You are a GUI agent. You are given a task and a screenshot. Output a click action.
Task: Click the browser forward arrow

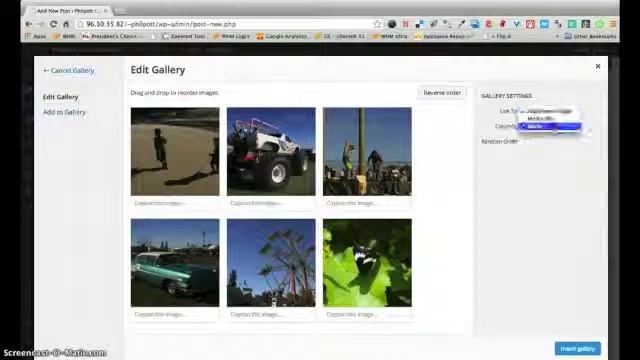pos(41,24)
